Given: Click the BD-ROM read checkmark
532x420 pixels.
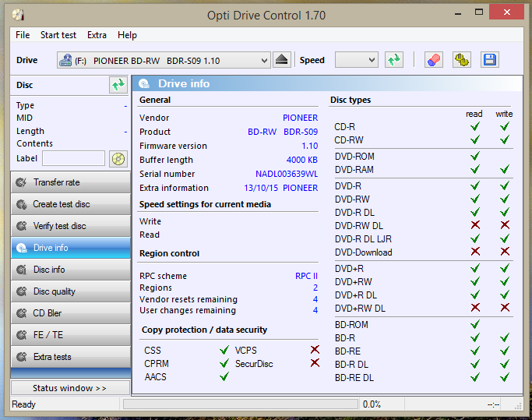Looking at the screenshot, I should (x=475, y=324).
